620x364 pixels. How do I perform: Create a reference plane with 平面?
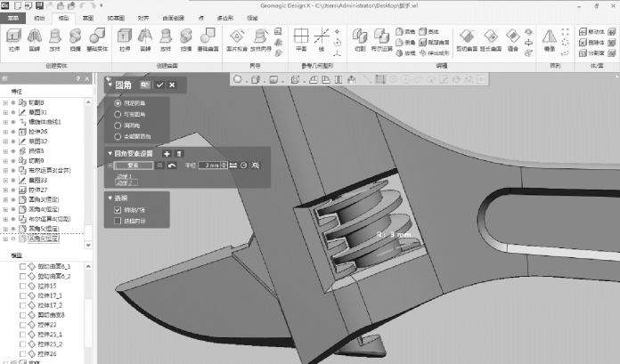click(x=301, y=40)
